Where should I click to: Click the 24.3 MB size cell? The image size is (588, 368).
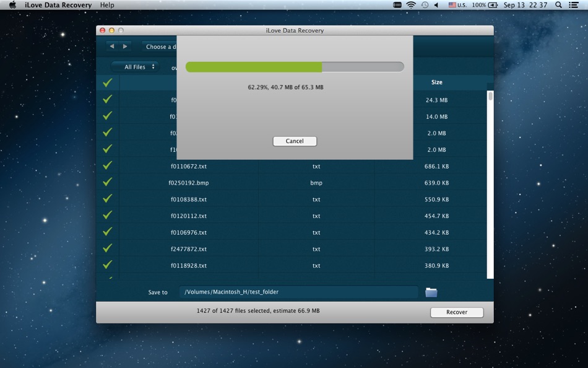[436, 100]
